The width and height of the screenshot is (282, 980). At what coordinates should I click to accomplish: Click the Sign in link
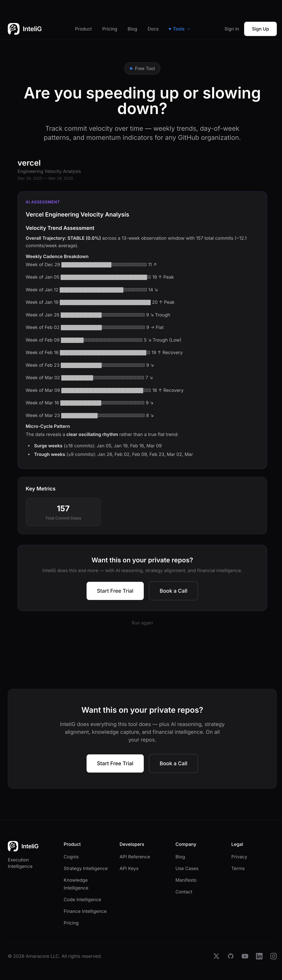pyautogui.click(x=231, y=29)
